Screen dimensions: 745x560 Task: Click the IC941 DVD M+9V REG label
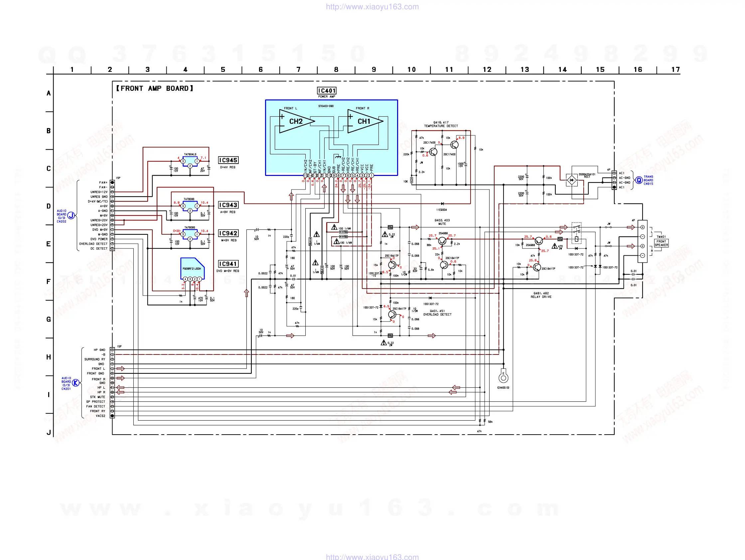(228, 264)
